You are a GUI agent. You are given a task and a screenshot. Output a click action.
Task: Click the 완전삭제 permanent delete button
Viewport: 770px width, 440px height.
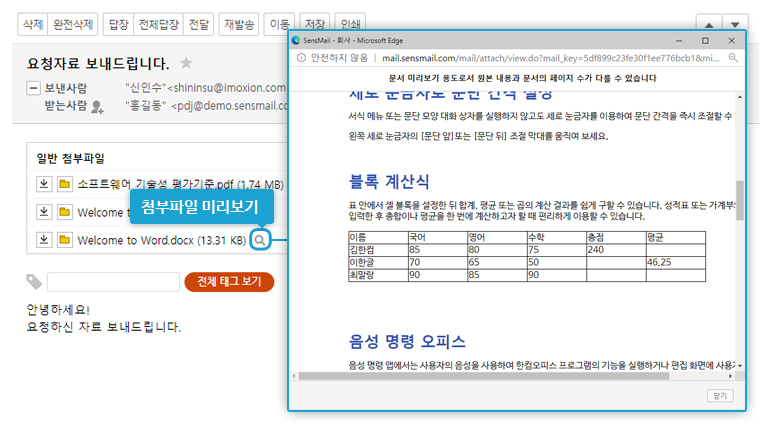click(74, 23)
